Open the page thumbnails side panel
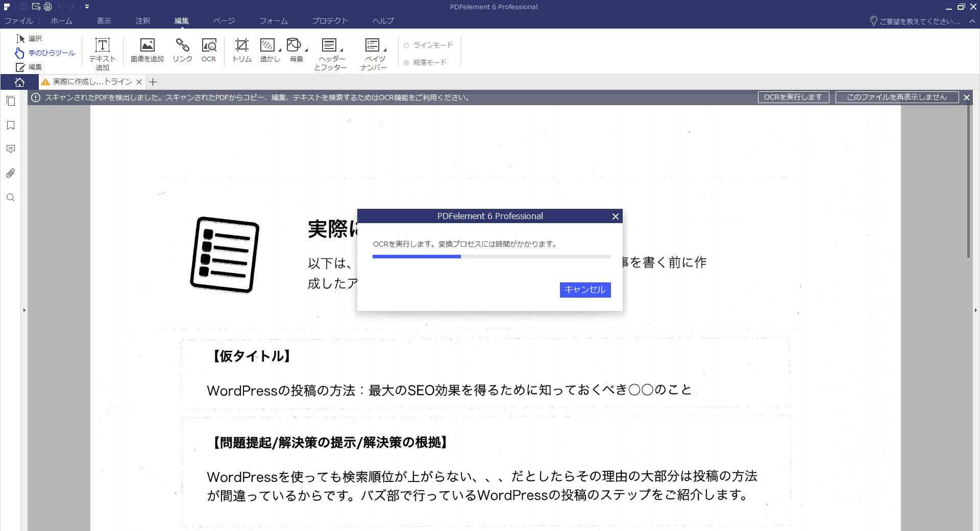The height and width of the screenshot is (531, 980). click(x=10, y=101)
